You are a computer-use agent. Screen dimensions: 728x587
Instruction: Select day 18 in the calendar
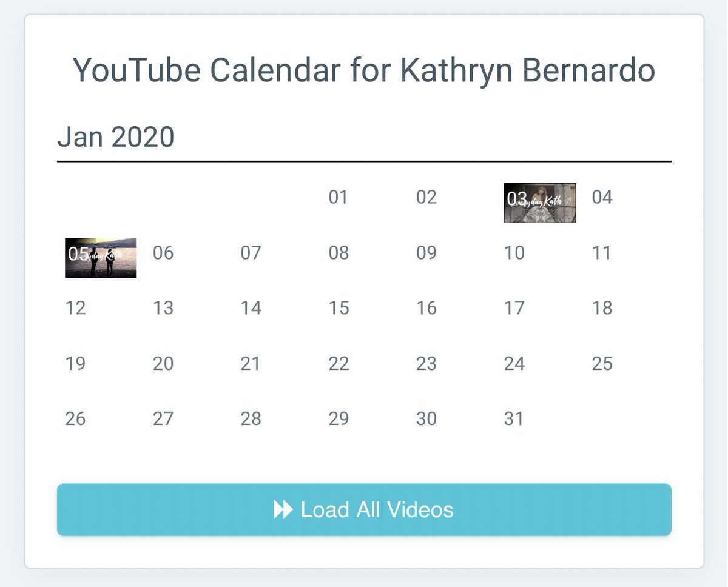pos(602,308)
